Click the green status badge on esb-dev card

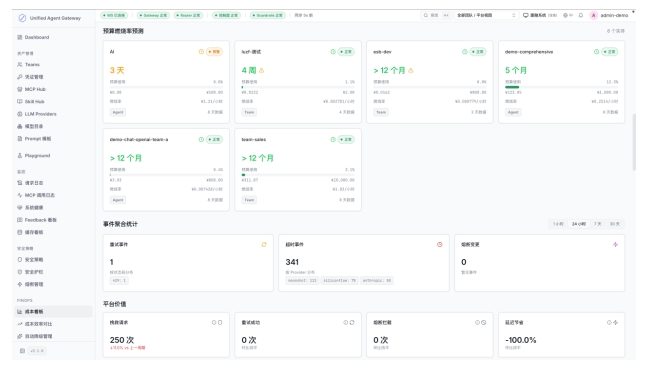(x=478, y=51)
